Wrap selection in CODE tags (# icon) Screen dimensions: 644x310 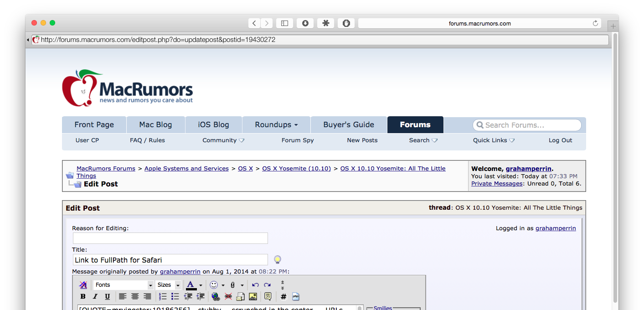point(283,297)
